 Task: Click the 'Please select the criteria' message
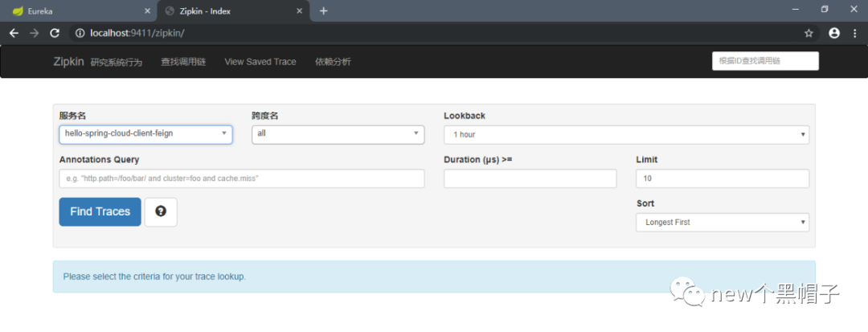point(154,276)
